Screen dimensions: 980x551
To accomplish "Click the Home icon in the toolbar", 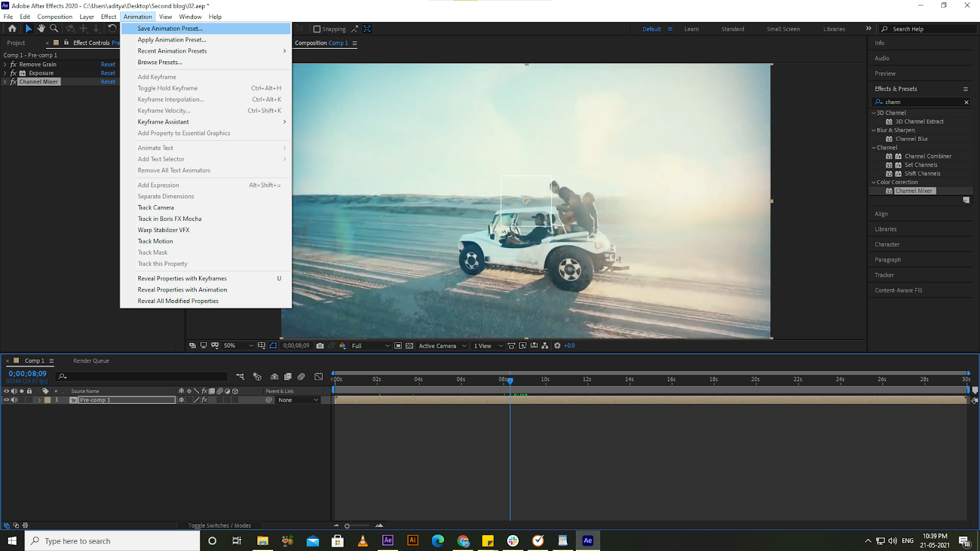I will coord(12,28).
